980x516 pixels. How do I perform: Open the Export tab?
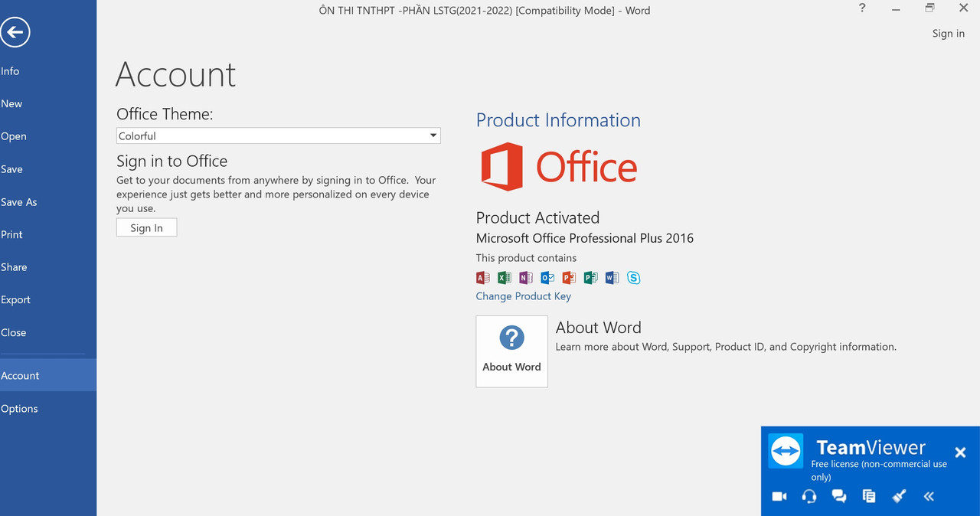[x=48, y=300]
